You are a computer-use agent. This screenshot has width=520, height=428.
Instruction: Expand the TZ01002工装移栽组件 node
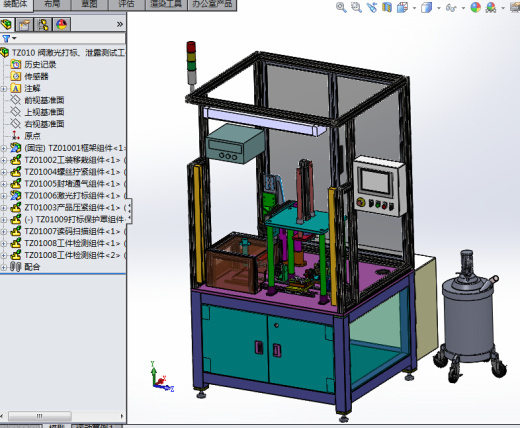(x=4, y=160)
